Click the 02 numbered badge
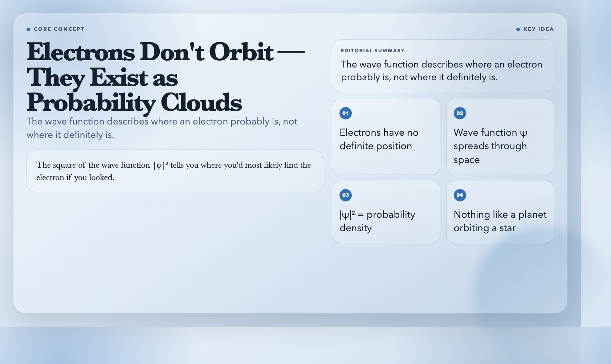Screen dimensions: 611x364 click(460, 113)
